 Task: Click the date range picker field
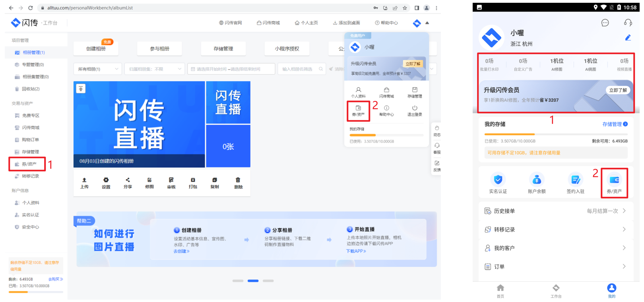click(x=231, y=69)
